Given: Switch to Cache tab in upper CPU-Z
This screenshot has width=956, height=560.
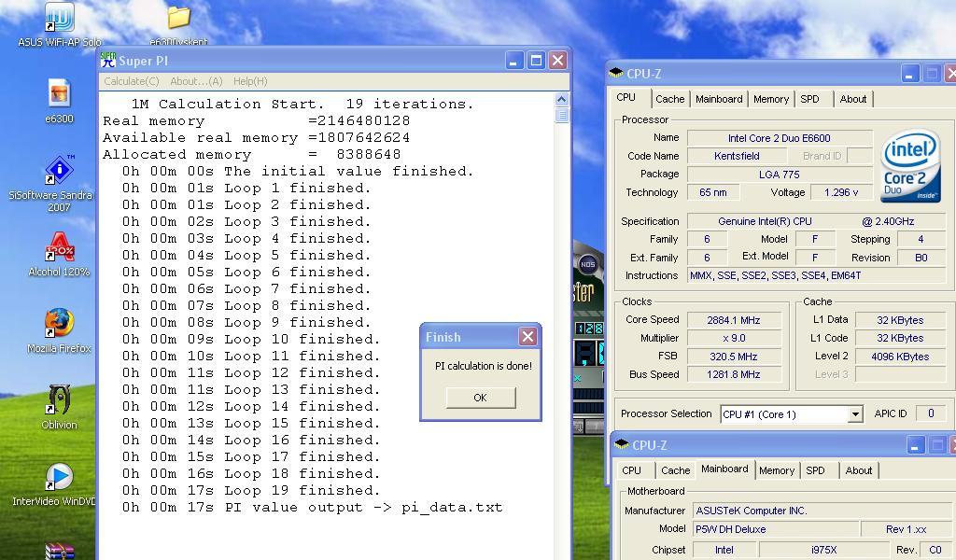Looking at the screenshot, I should pyautogui.click(x=669, y=99).
